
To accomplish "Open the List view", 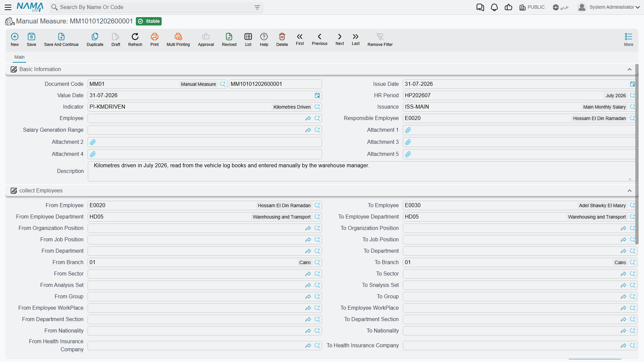I will point(248,39).
